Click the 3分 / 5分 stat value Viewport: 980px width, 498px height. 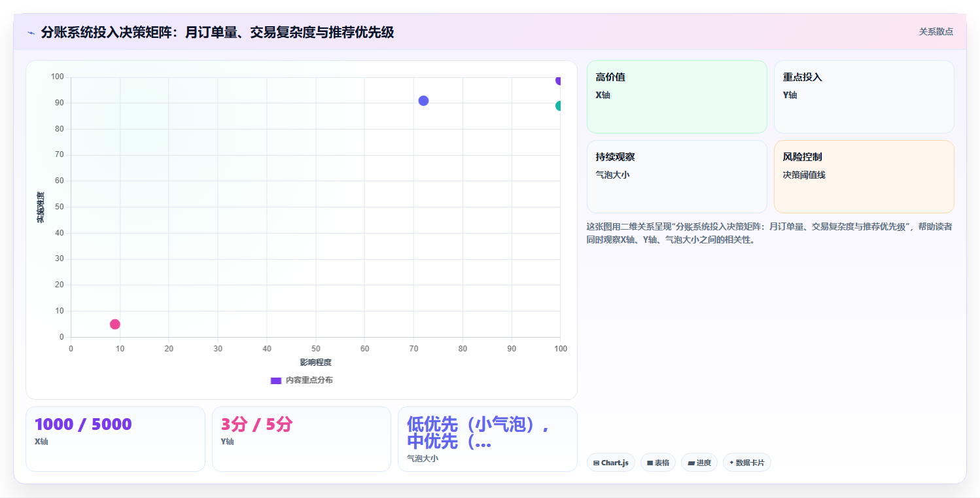(256, 424)
